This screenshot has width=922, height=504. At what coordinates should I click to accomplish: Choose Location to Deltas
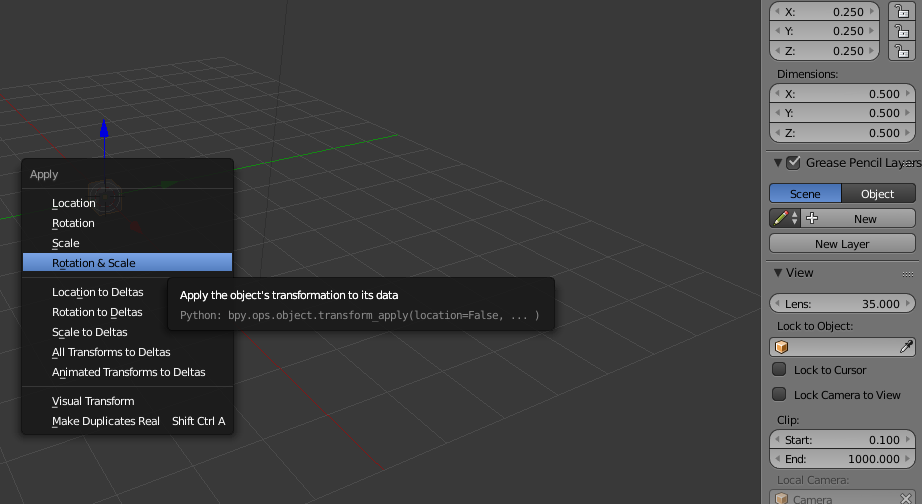[98, 292]
